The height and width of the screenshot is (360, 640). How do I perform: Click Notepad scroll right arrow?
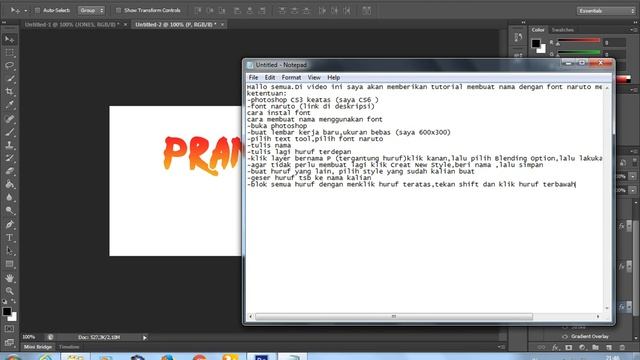[x=598, y=316]
